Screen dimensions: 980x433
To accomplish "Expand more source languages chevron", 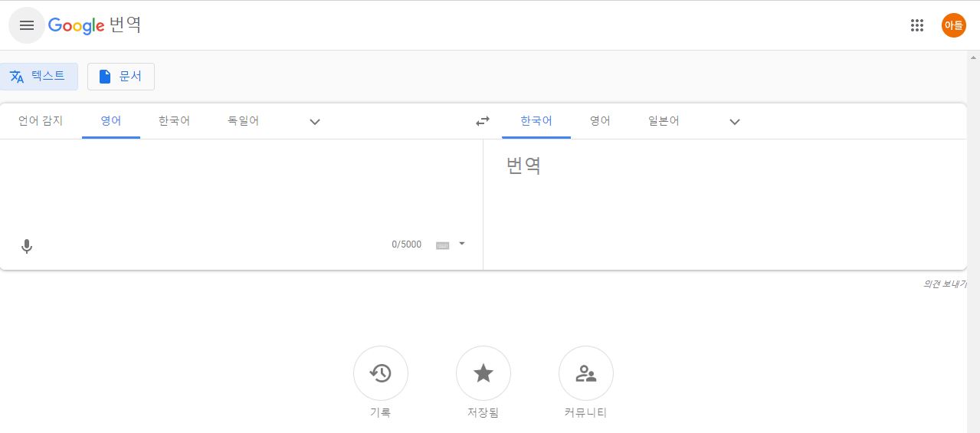I will (315, 122).
